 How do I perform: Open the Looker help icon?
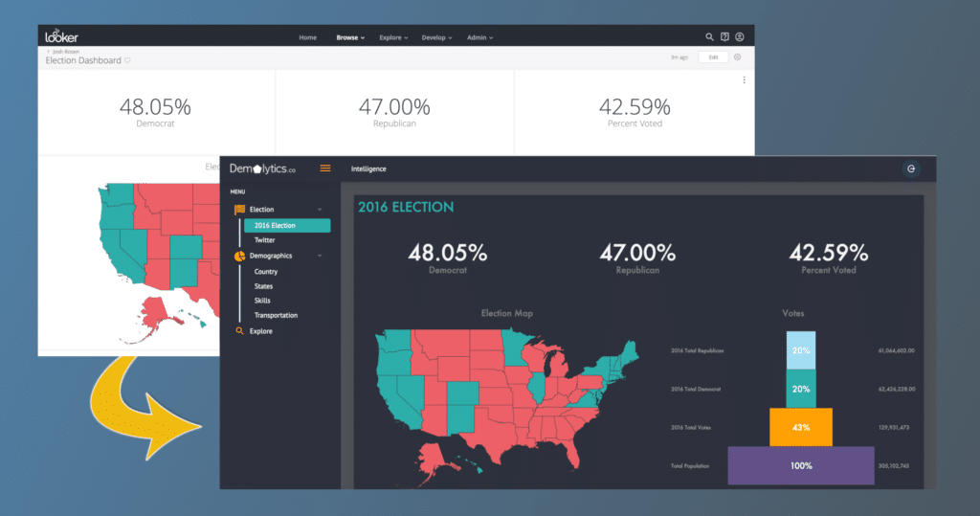point(724,37)
